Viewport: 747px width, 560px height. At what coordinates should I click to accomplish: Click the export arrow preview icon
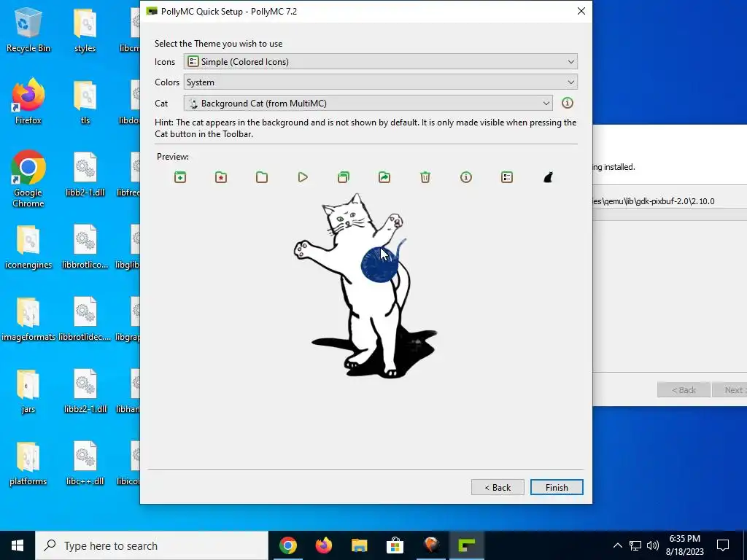tap(384, 178)
